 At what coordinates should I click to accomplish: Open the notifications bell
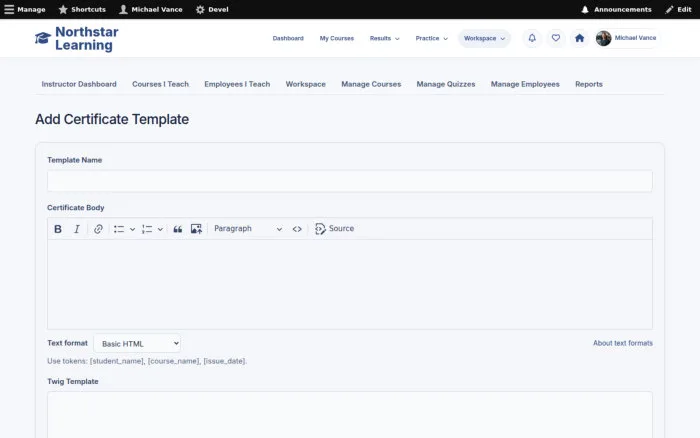click(x=532, y=38)
